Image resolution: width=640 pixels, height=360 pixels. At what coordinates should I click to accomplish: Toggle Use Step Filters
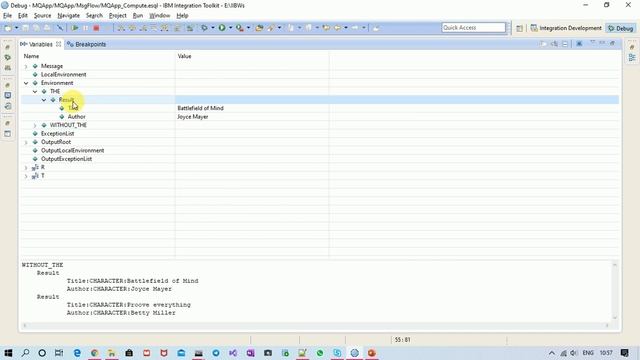point(164,28)
